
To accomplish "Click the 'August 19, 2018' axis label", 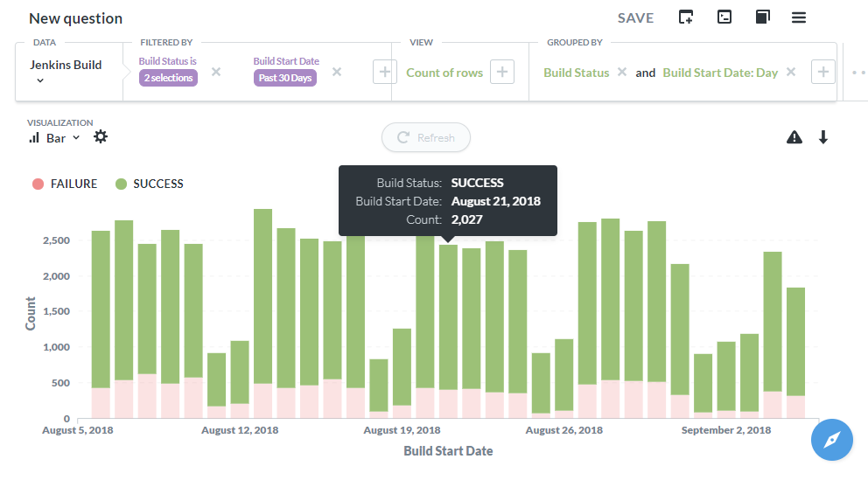I will coord(402,430).
